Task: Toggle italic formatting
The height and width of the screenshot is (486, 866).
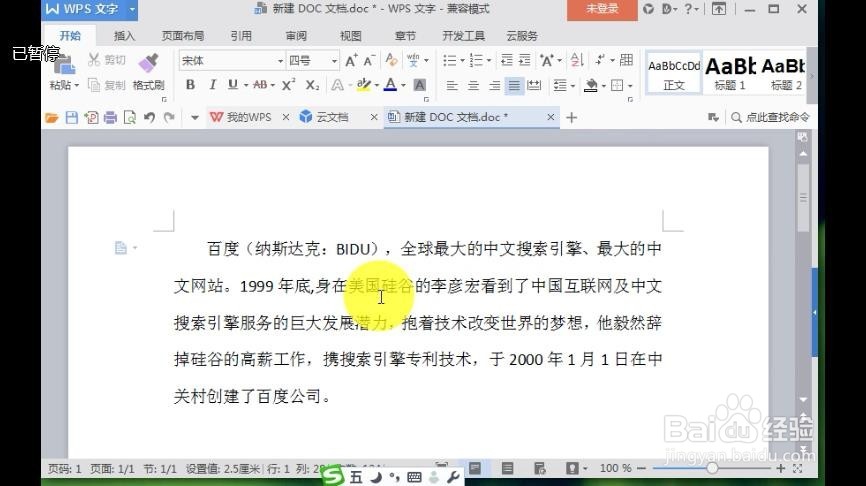Action: [213, 85]
